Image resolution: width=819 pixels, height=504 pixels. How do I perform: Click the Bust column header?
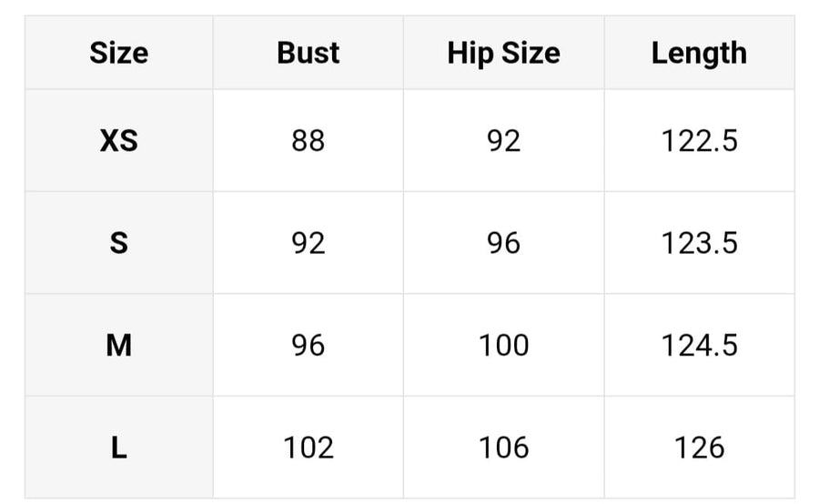pos(308,53)
